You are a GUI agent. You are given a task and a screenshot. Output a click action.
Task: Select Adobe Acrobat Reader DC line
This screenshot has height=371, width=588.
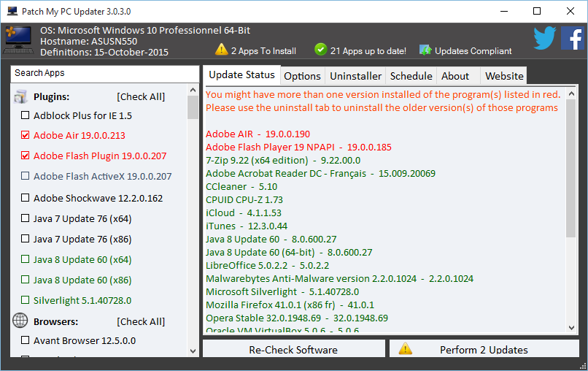pos(320,173)
